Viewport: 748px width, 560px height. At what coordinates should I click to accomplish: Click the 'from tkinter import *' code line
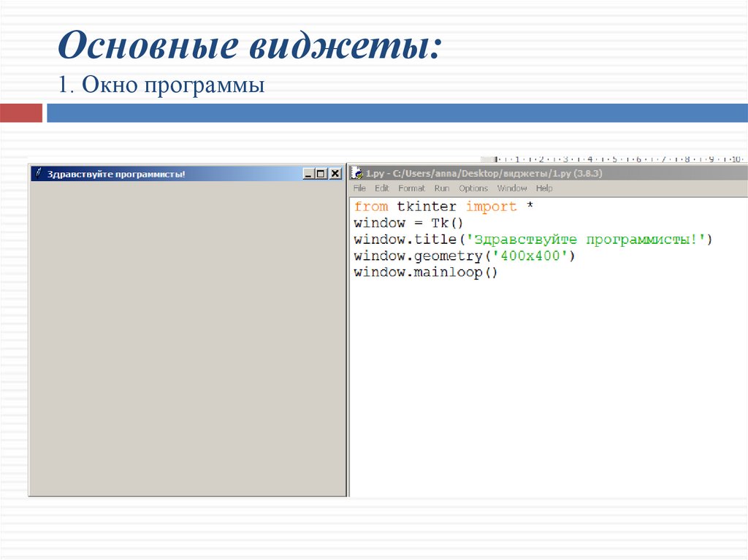443,207
